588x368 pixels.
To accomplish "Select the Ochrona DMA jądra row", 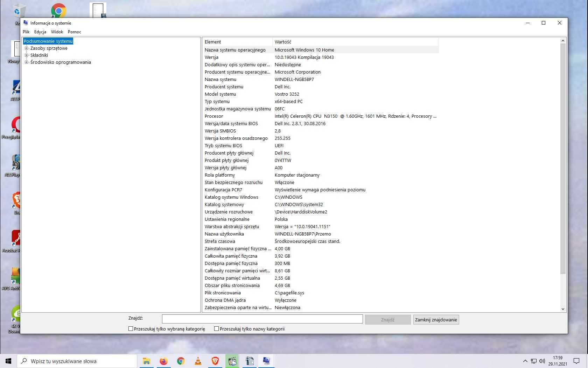I will point(321,300).
